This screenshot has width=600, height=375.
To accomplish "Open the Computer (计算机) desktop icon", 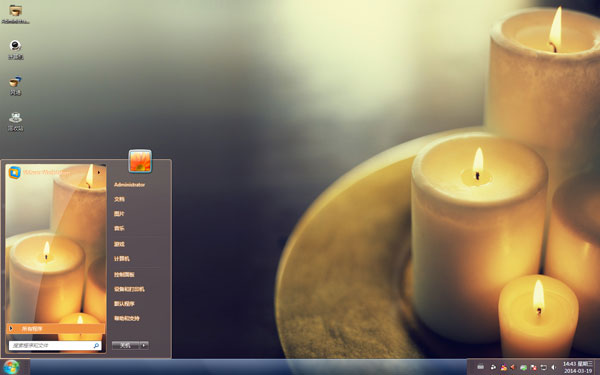I will [15, 50].
